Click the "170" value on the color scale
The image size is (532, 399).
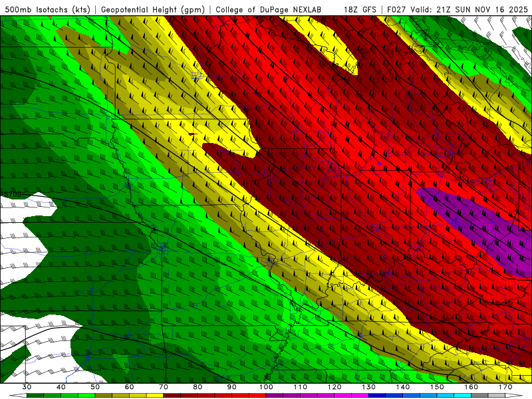(x=505, y=387)
